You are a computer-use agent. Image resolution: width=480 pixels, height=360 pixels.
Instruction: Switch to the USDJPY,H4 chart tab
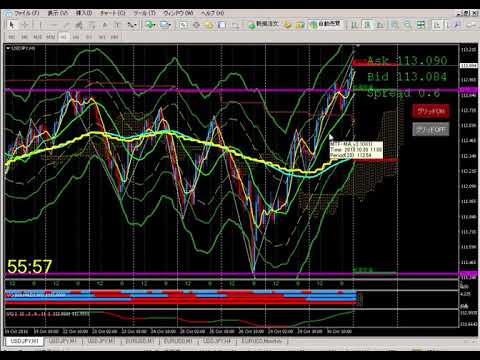(x=217, y=341)
